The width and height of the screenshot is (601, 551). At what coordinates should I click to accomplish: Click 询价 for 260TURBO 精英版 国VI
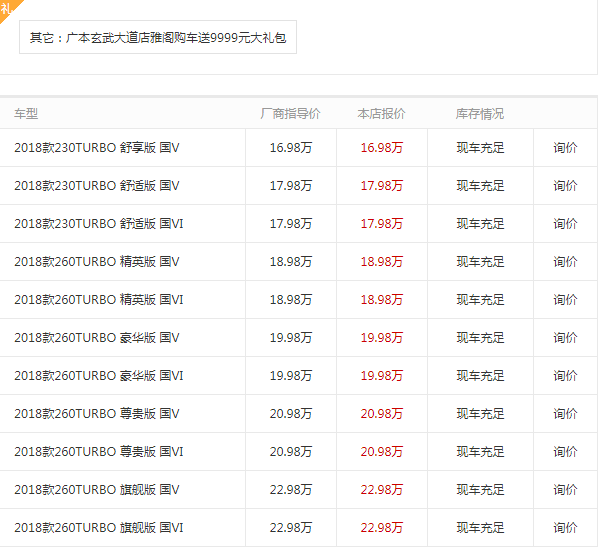pos(565,300)
